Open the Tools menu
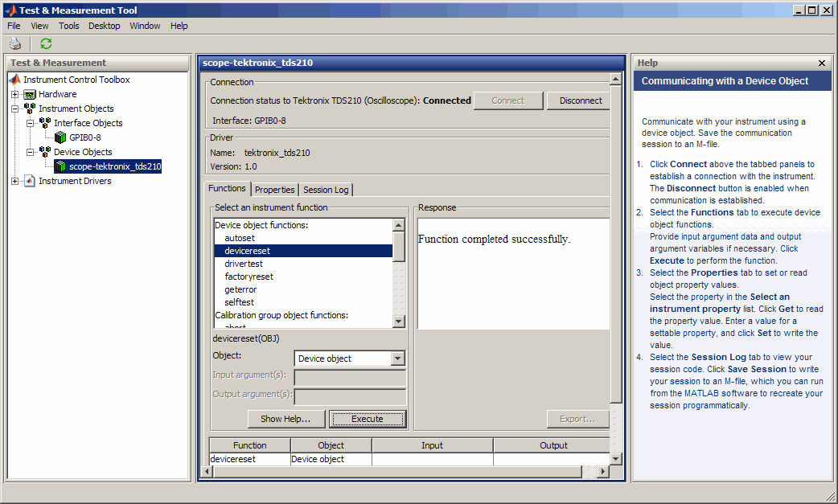This screenshot has height=504, width=838. pos(68,26)
